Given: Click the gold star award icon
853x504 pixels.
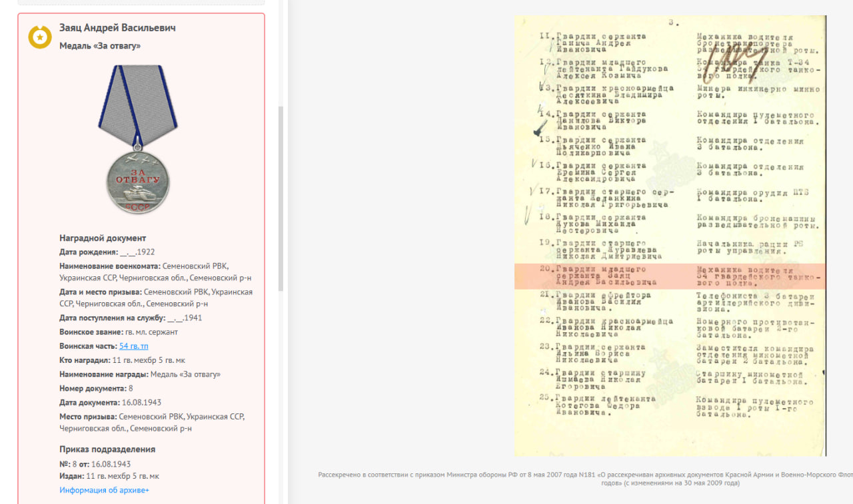Looking at the screenshot, I should [x=40, y=37].
